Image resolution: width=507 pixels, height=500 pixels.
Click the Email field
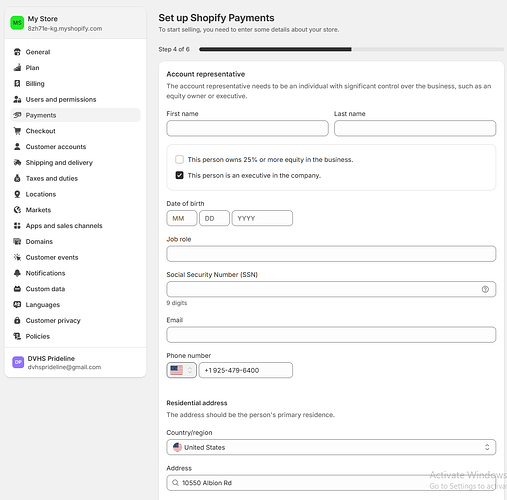click(331, 334)
